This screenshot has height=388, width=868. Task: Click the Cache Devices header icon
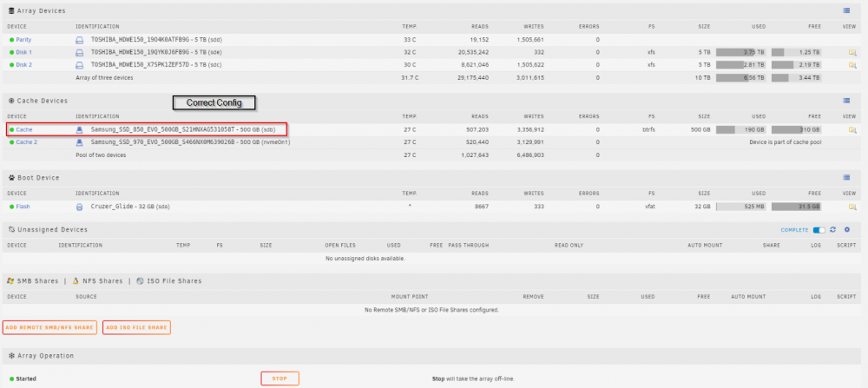11,101
